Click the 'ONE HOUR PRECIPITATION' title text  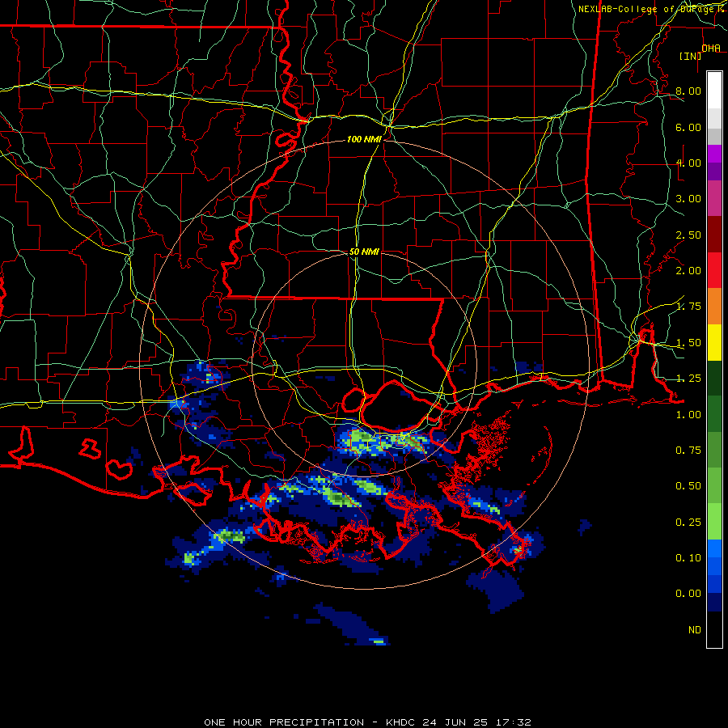pyautogui.click(x=284, y=722)
